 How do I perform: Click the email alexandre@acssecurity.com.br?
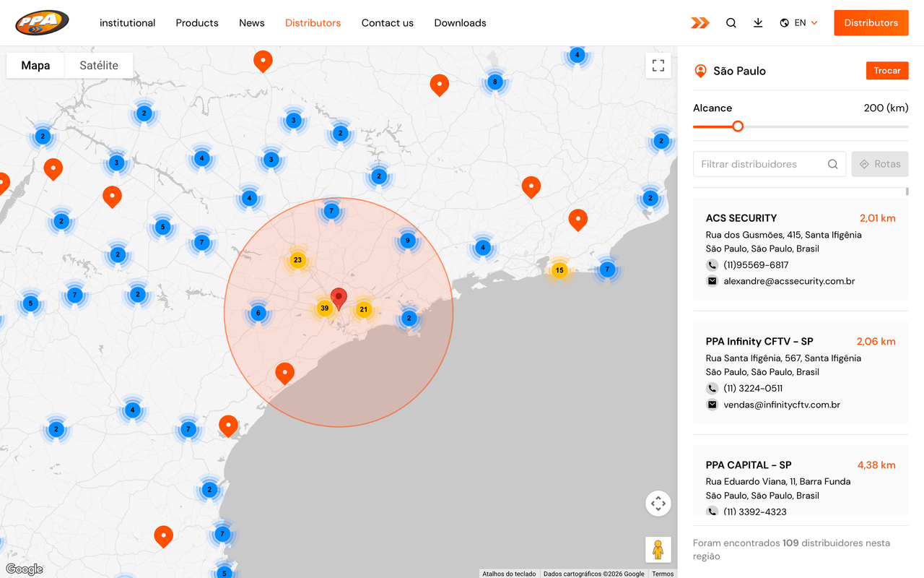[790, 281]
